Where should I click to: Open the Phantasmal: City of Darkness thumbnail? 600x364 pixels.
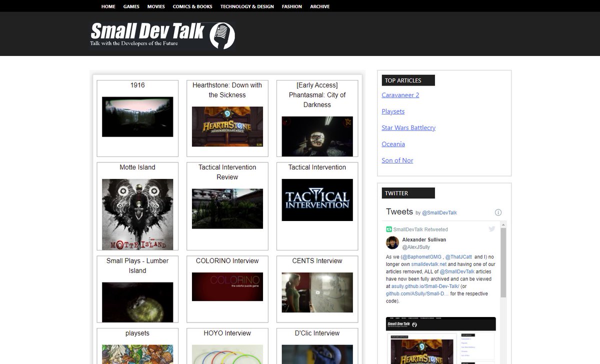[317, 136]
